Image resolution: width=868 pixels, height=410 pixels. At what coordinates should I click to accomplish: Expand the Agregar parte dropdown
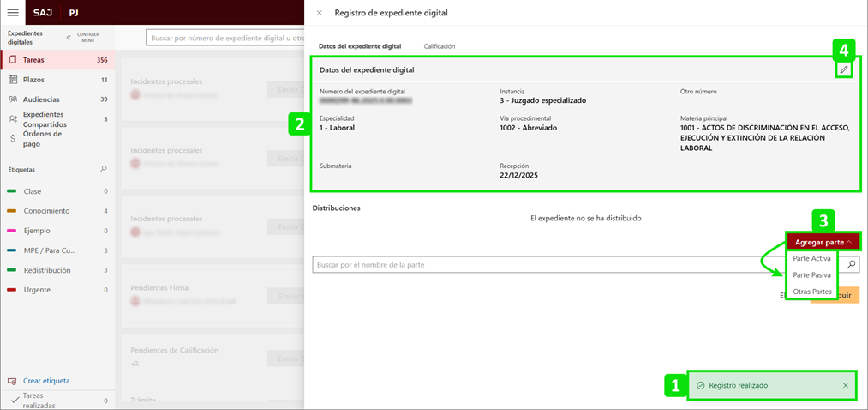click(x=823, y=242)
